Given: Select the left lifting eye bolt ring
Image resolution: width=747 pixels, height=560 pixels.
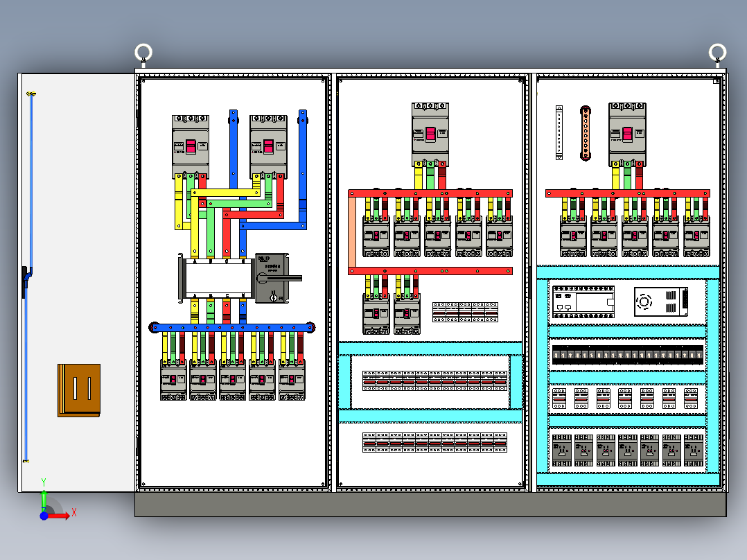Looking at the screenshot, I should [143, 52].
